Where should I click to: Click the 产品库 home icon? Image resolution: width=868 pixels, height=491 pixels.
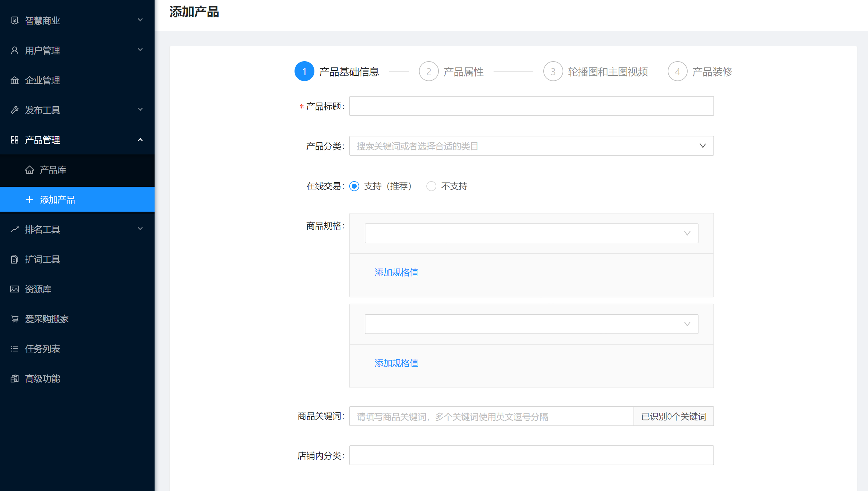(x=29, y=170)
